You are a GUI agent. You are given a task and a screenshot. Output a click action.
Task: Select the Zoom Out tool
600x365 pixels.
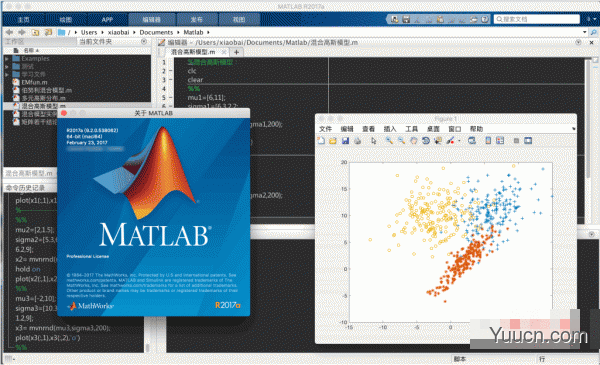point(401,141)
